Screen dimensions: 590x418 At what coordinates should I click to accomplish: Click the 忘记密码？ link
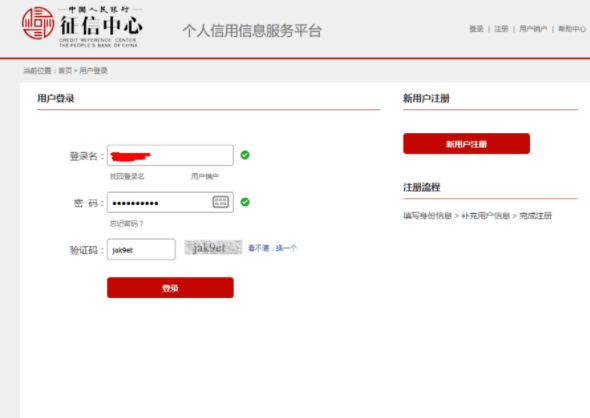(x=127, y=223)
